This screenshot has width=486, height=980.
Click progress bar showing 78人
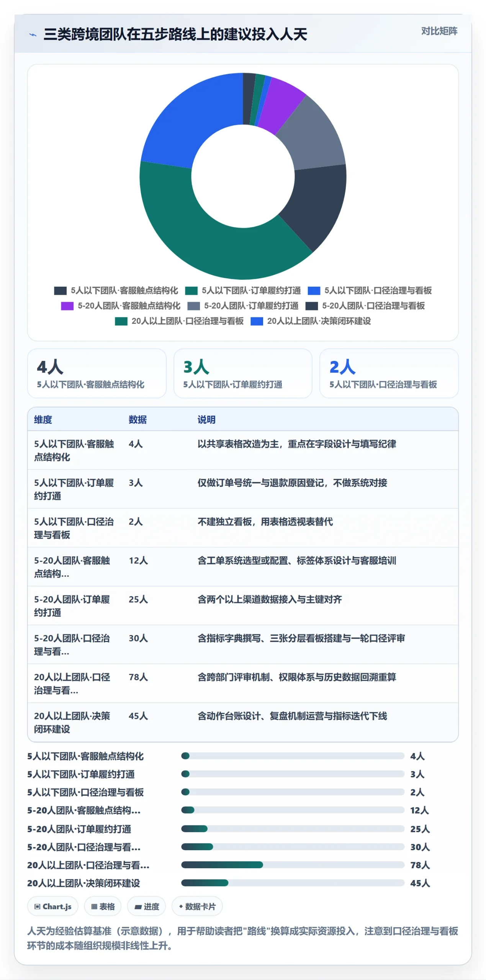click(293, 865)
